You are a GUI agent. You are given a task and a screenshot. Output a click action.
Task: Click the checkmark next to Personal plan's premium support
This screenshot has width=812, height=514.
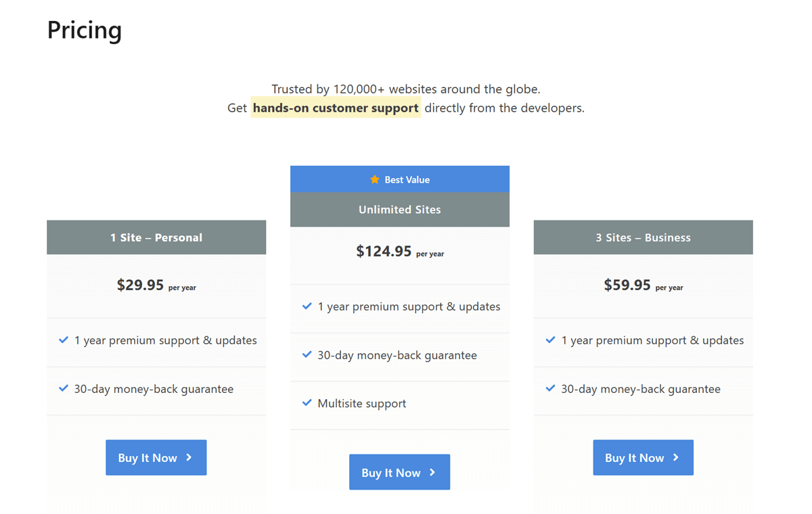[64, 340]
